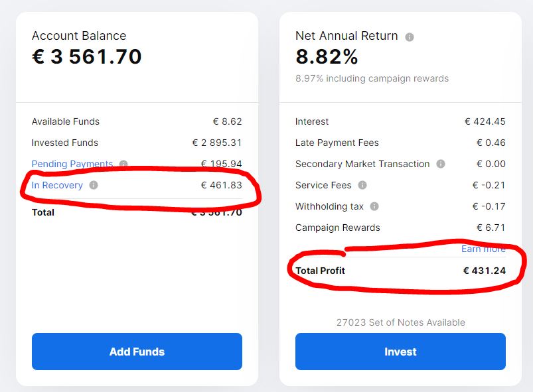This screenshot has height=392, width=533.
Task: Click the Available Funds value € 8.62
Action: pos(228,121)
